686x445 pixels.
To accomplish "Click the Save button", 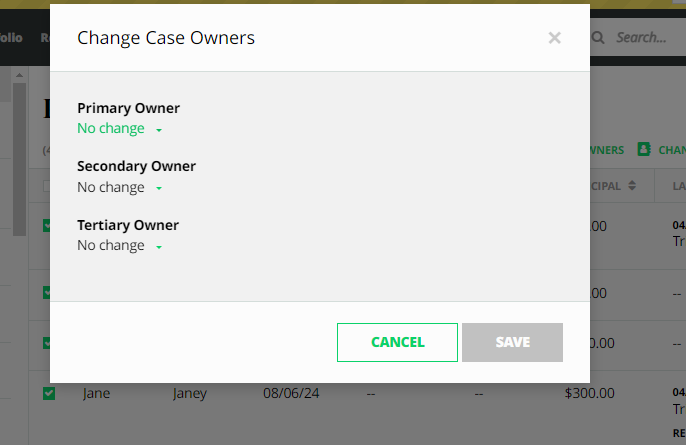I will pos(512,342).
